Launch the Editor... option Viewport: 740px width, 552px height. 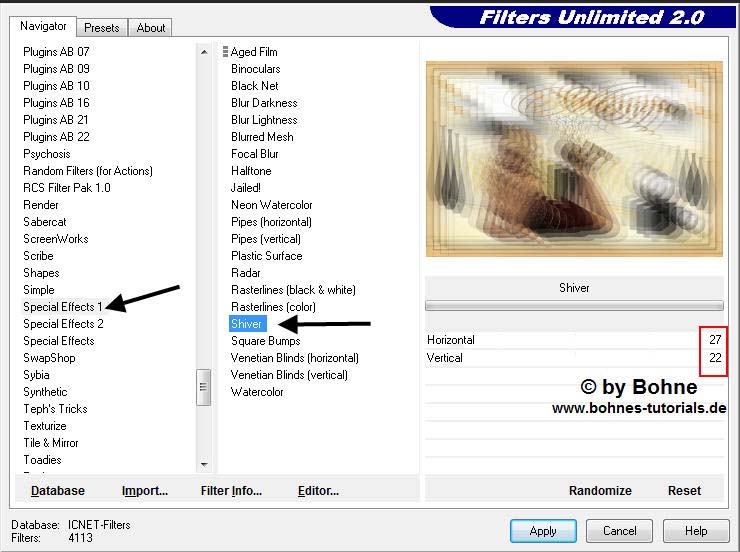coord(318,491)
